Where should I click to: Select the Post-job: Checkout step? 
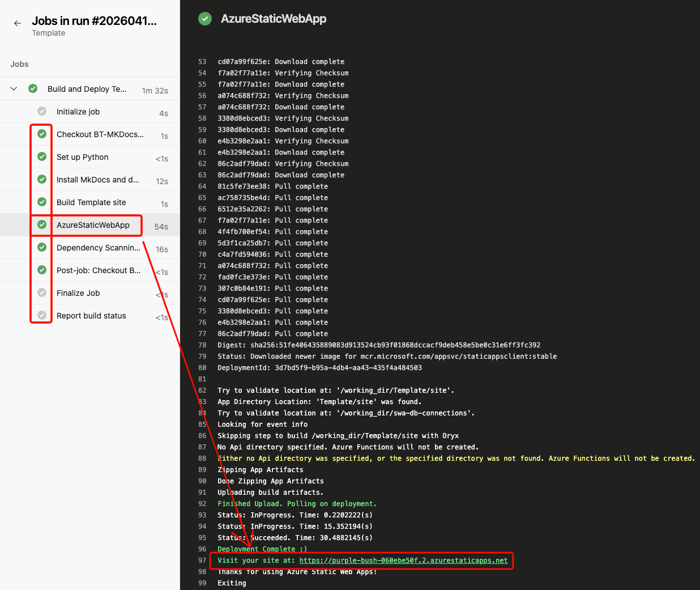click(x=98, y=270)
